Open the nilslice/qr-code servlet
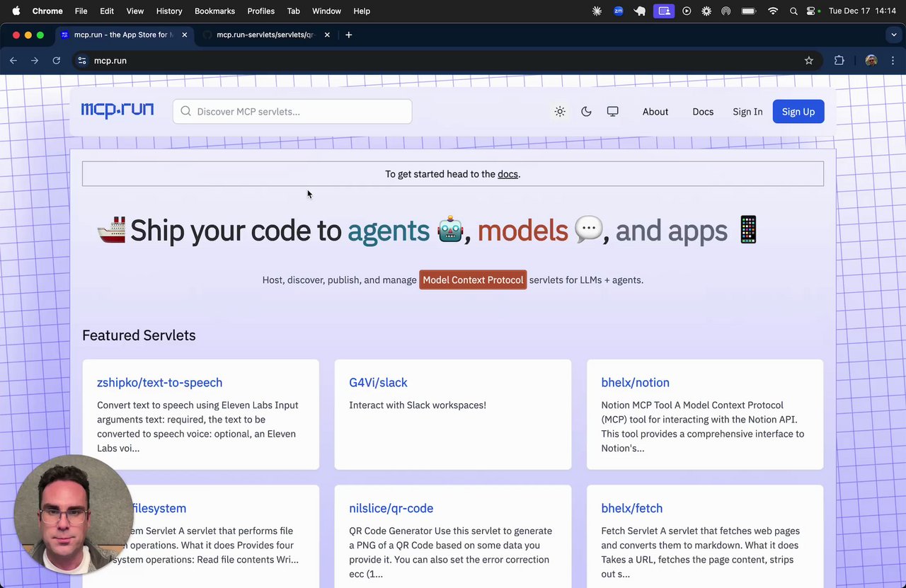The height and width of the screenshot is (588, 906). (391, 509)
